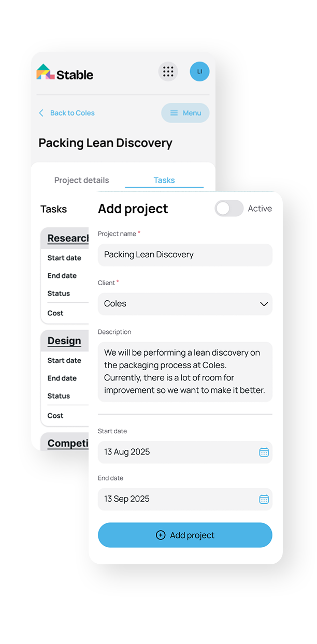317x644 pixels.
Task: Switch to the Project details tab
Action: coord(81,180)
